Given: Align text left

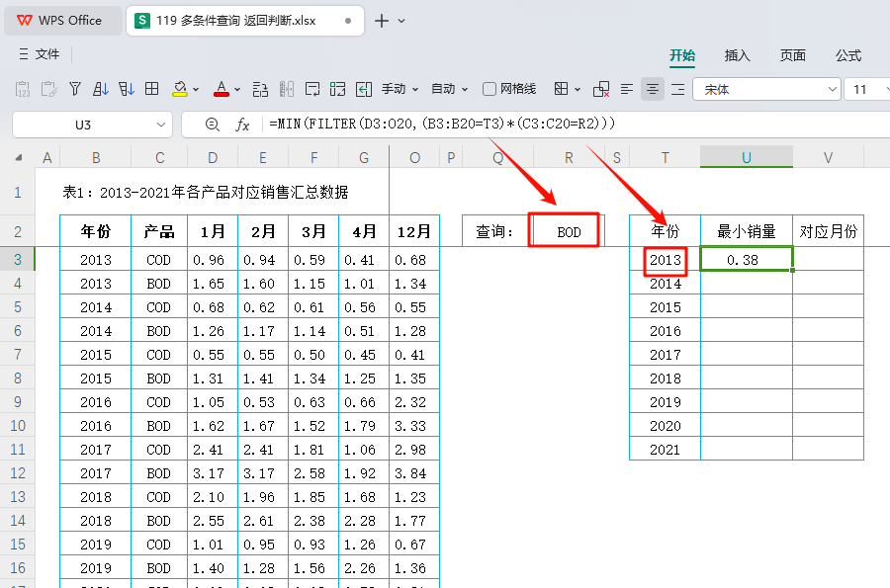Looking at the screenshot, I should point(627,89).
